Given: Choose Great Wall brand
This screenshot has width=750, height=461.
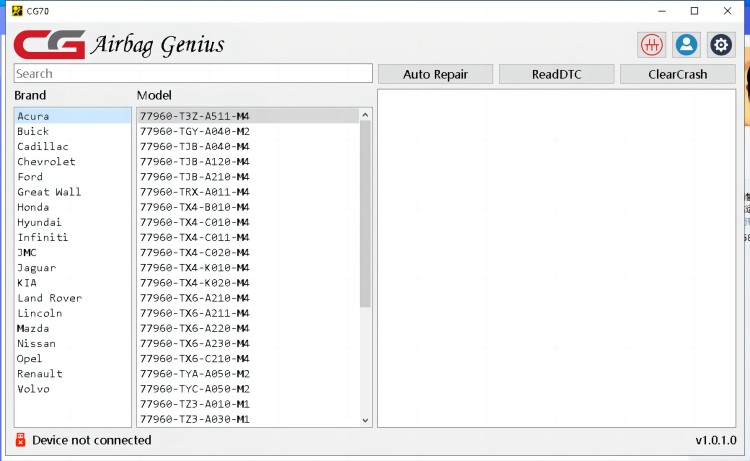Looking at the screenshot, I should (x=73, y=192).
